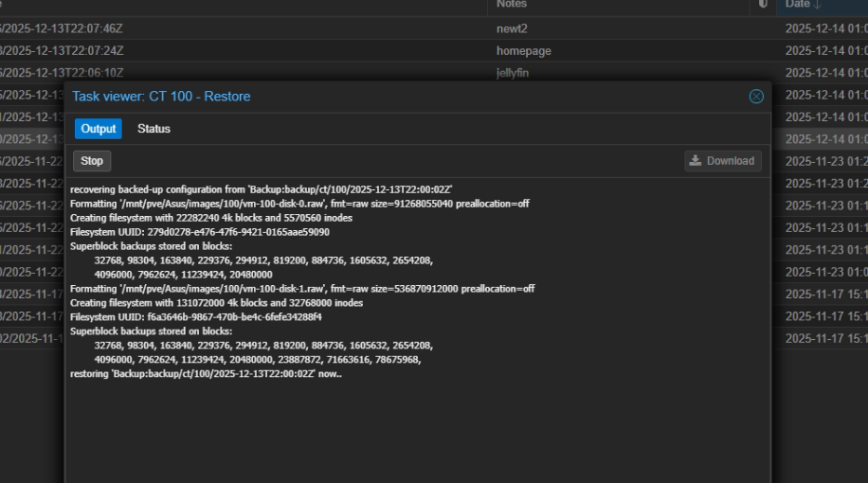Image resolution: width=868 pixels, height=483 pixels.
Task: Click the Task viewer title bar
Action: point(379,97)
